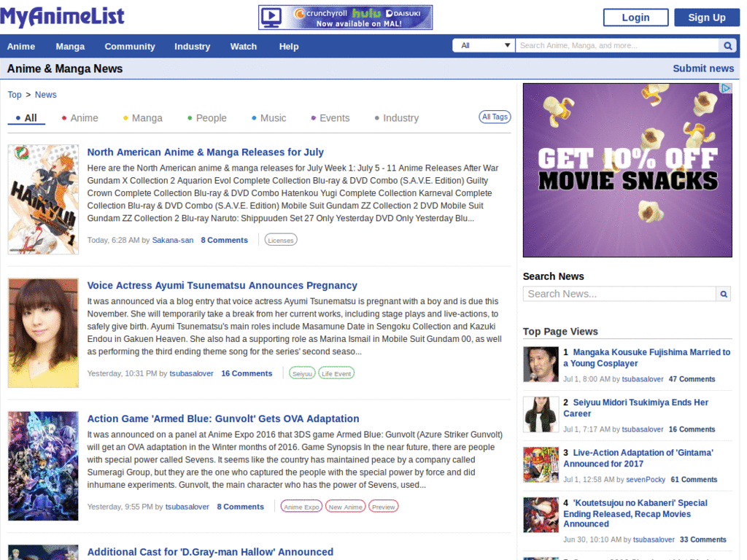
Task: Open 47 Comments in Top Page Views
Action: 692,379
